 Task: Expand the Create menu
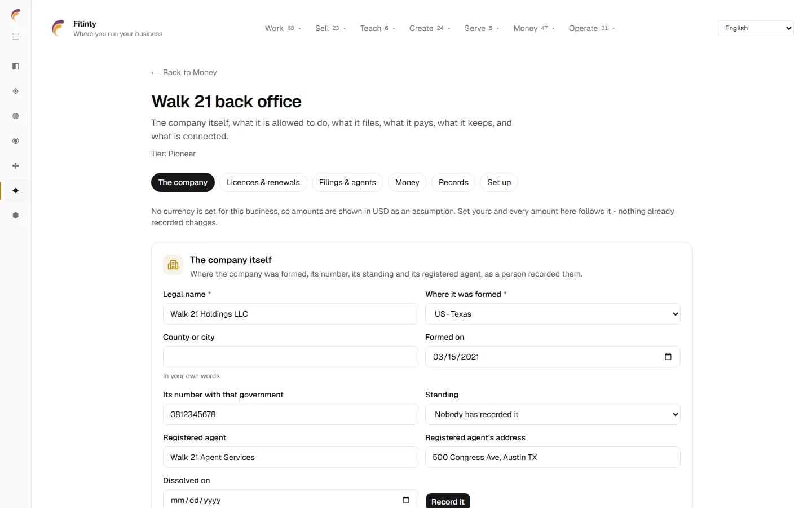(x=430, y=28)
